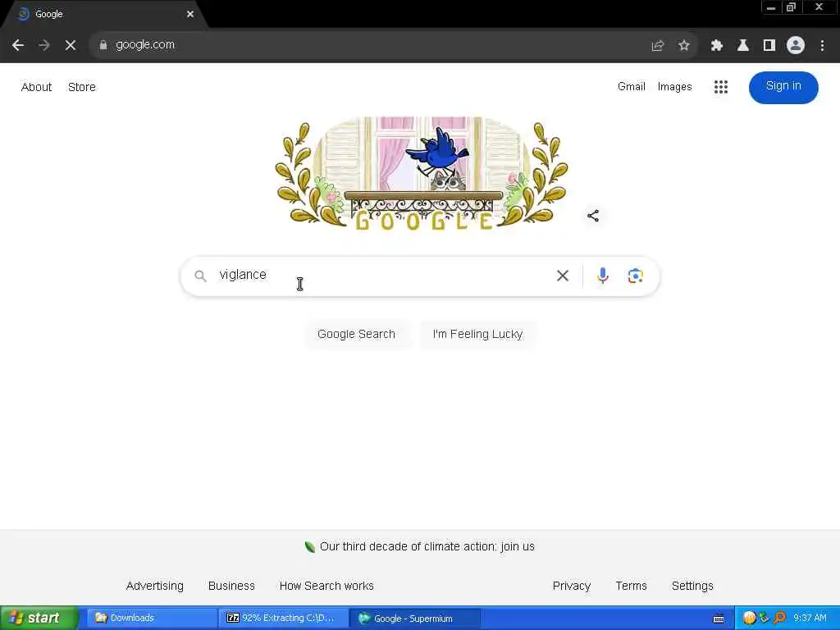Open the Chrome Labs flask icon

pos(743,46)
